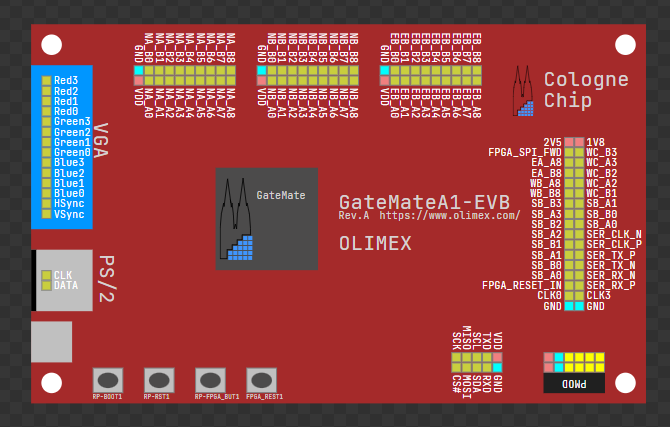Viewport: 670px width, 427px height.
Task: Select the MOSI pin on bottom header
Action: pyautogui.click(x=467, y=368)
